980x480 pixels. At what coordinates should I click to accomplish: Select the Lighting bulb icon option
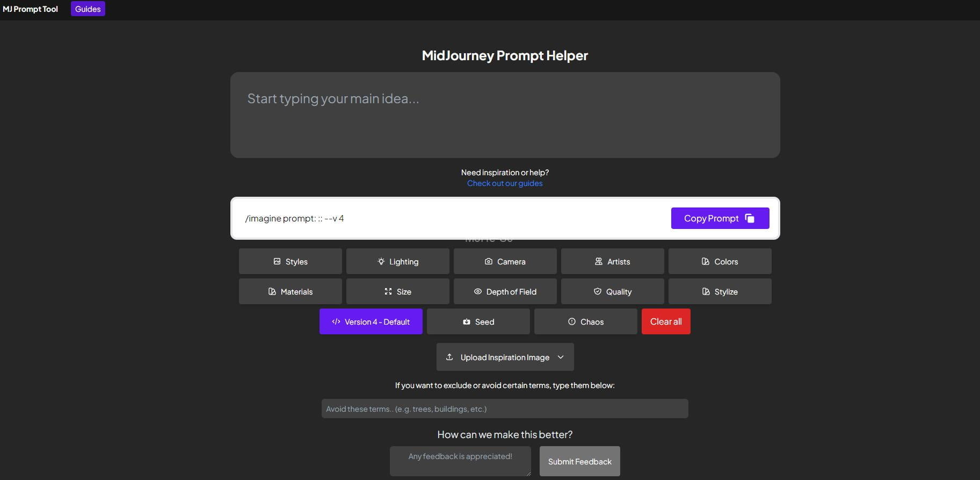pos(397,261)
